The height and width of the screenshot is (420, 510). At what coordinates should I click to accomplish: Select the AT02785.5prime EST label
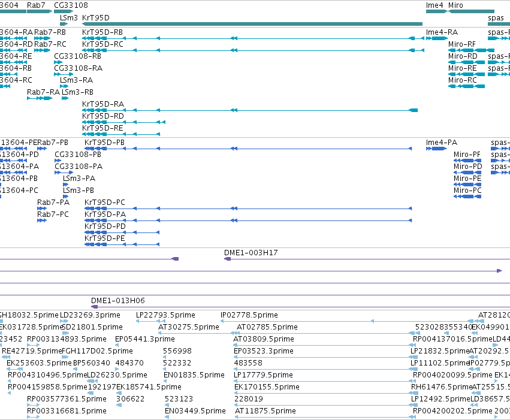[267, 327]
